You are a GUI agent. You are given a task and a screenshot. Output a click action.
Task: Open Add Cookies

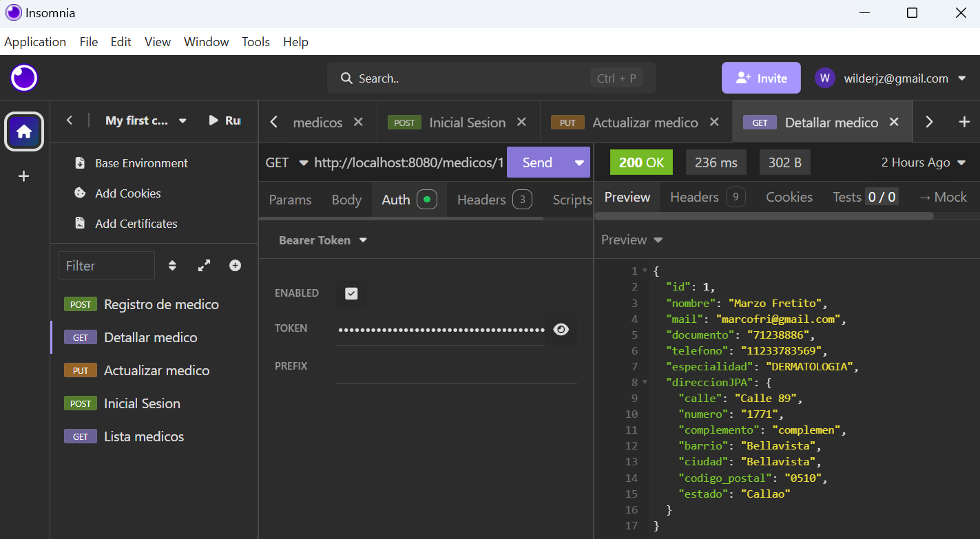[x=117, y=193]
